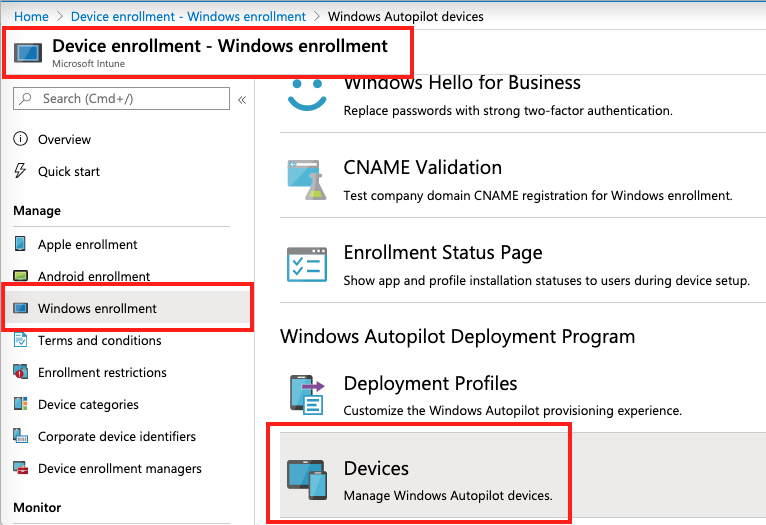Click the Terms and conditions document icon
Viewport: 766px width, 525px height.
[x=21, y=339]
